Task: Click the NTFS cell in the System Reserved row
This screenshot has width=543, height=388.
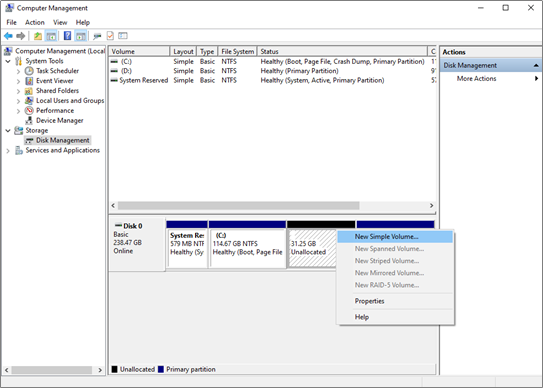Action: [229, 80]
